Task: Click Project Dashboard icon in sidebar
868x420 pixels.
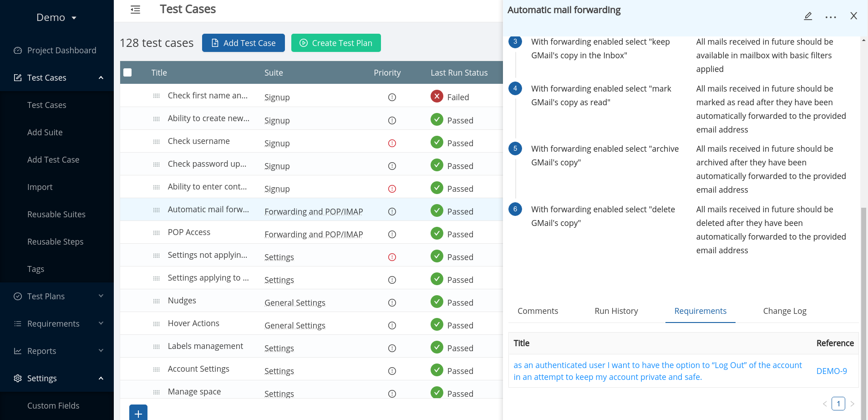Action: click(x=18, y=51)
